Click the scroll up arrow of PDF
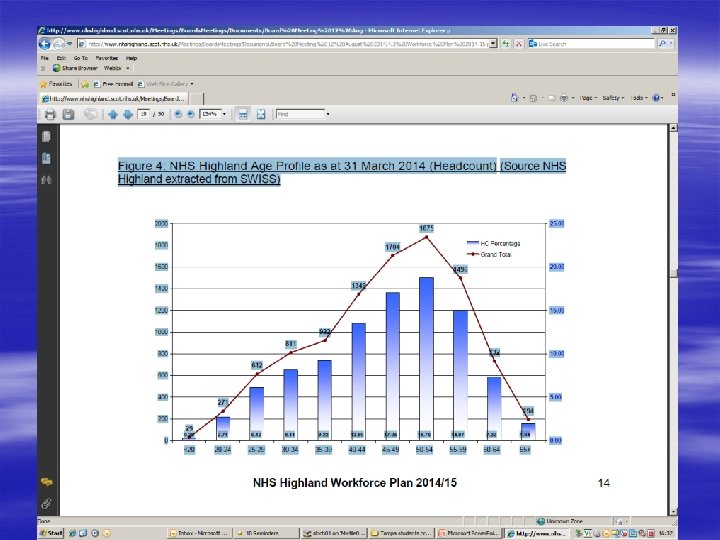This screenshot has width=720, height=540. click(x=673, y=128)
